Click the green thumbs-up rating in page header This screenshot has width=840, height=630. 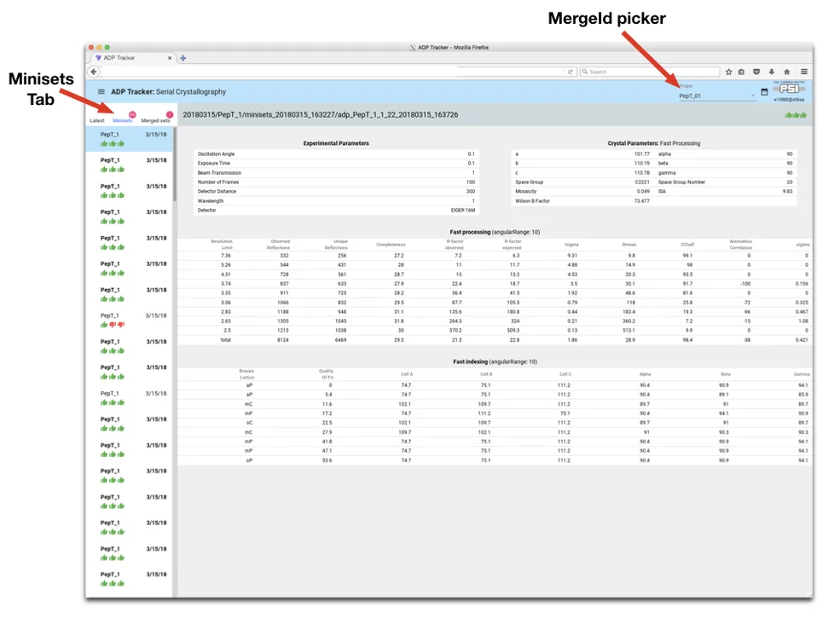[x=796, y=114]
